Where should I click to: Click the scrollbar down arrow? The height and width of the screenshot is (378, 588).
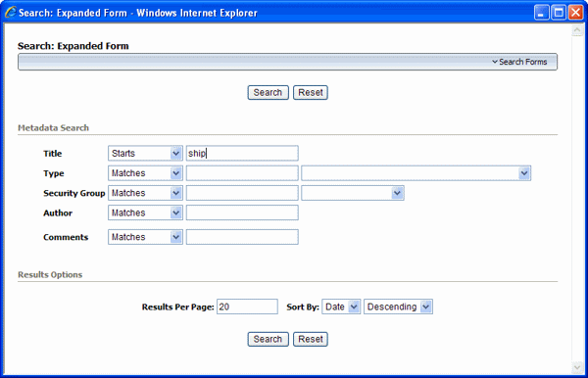pyautogui.click(x=577, y=367)
